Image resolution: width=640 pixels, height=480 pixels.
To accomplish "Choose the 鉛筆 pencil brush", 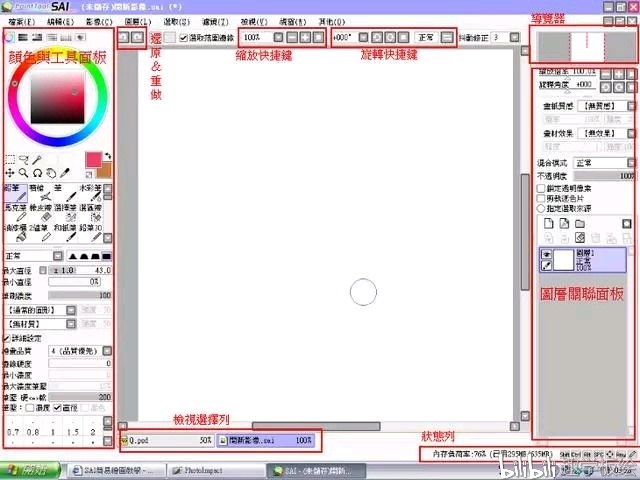I will tap(16, 193).
